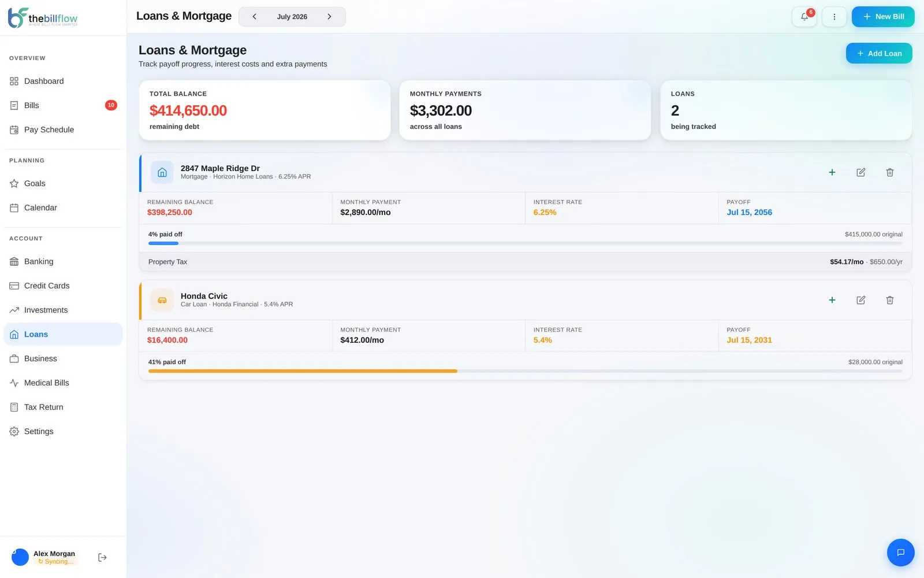Select Loans in the sidebar
924x578 pixels.
point(63,334)
